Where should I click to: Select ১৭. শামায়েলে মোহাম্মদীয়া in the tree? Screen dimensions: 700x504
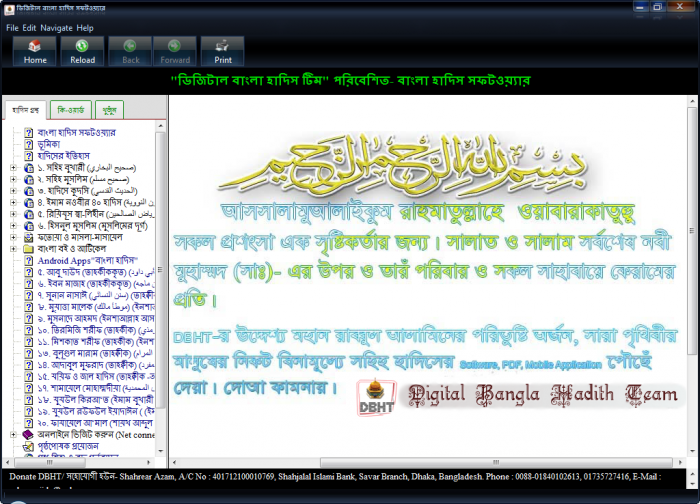click(96, 388)
